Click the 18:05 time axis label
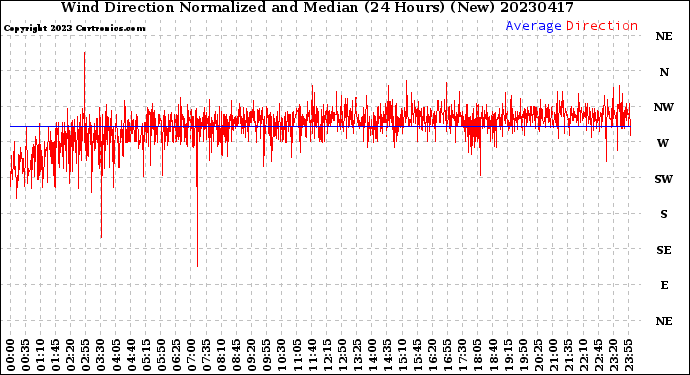This screenshot has width=690, height=375. pos(477,355)
